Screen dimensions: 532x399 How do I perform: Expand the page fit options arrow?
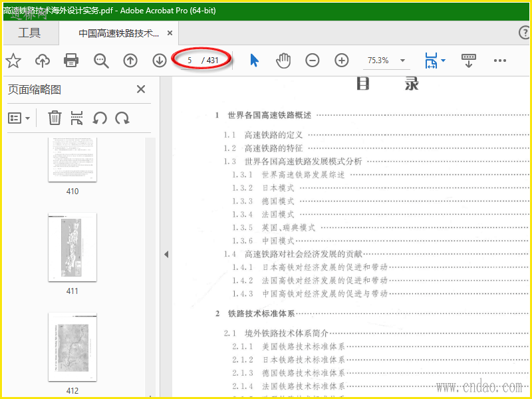[443, 61]
